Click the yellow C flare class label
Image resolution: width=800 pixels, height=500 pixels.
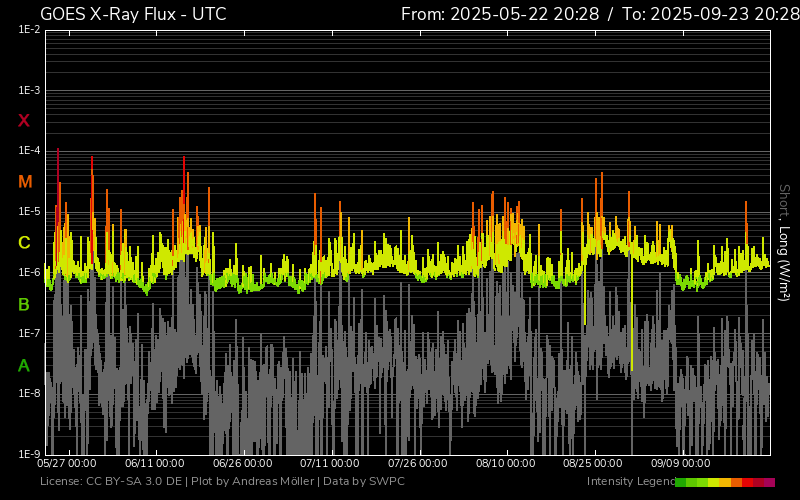point(24,243)
